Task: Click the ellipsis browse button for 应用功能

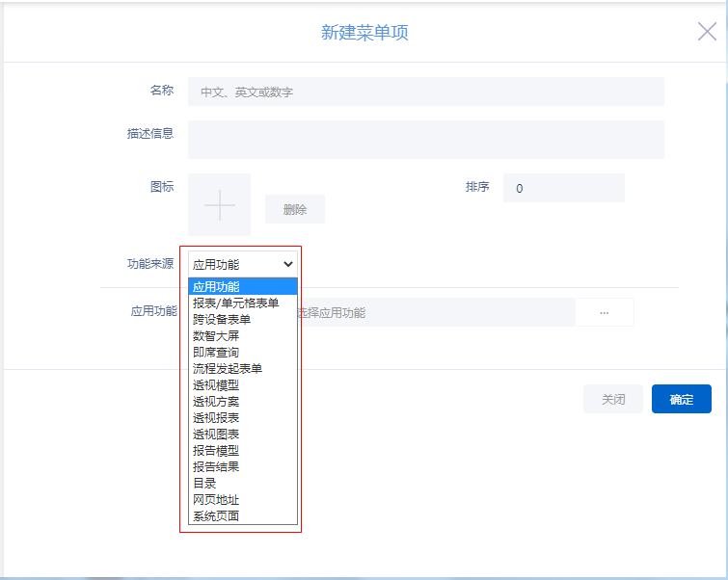Action: (605, 312)
